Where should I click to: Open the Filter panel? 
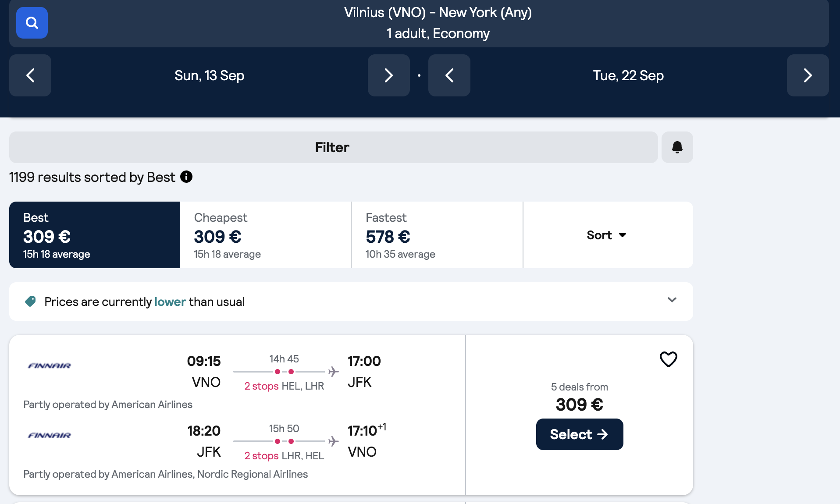click(x=333, y=147)
